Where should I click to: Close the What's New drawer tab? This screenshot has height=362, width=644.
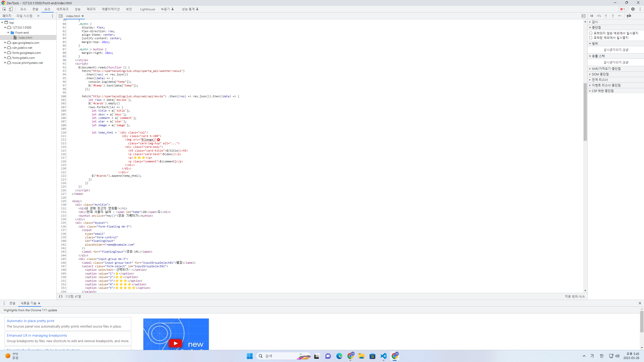(39, 303)
